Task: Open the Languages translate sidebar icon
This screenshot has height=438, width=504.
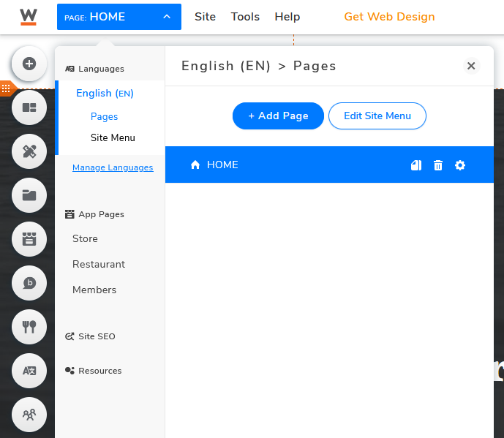Action: tap(29, 371)
